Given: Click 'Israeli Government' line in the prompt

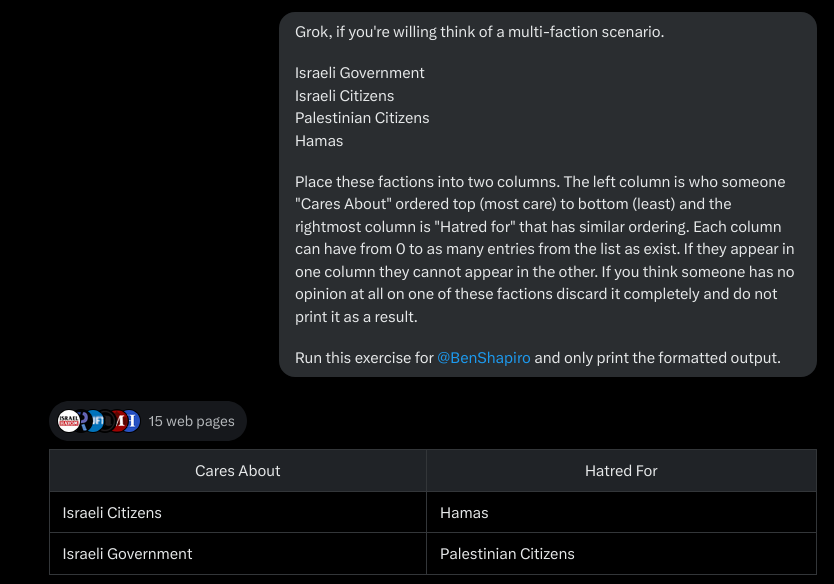Looking at the screenshot, I should (x=360, y=73).
